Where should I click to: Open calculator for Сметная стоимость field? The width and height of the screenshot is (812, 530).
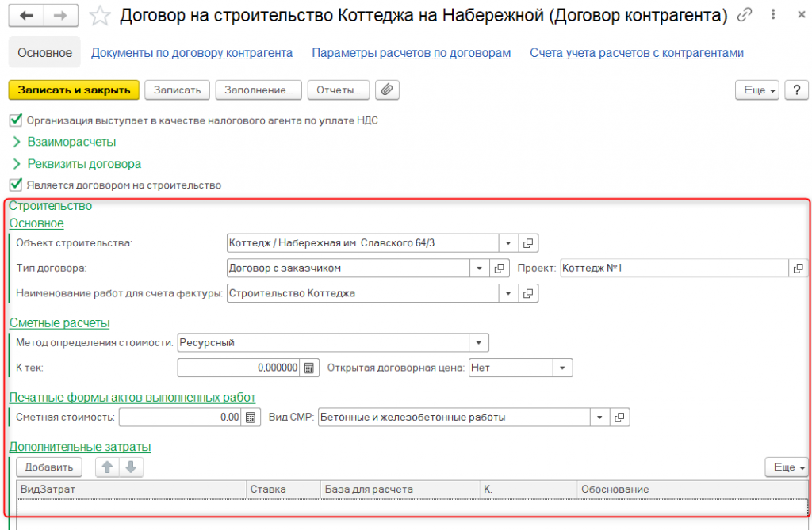tap(251, 417)
